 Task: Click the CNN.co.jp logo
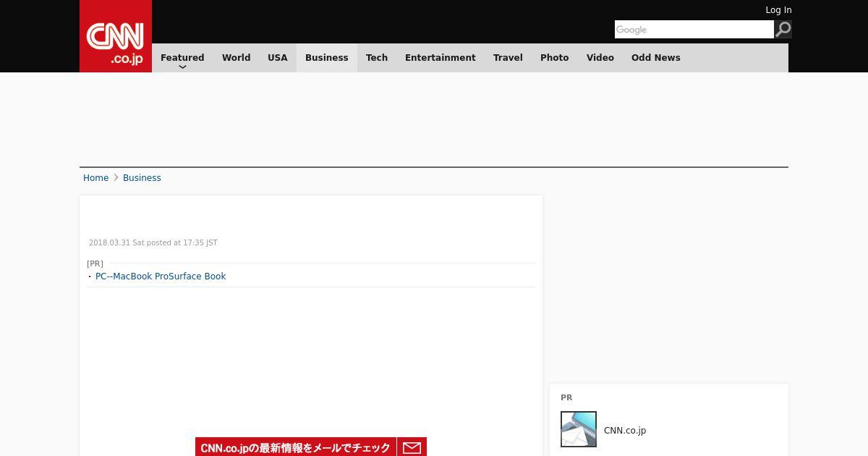(116, 36)
